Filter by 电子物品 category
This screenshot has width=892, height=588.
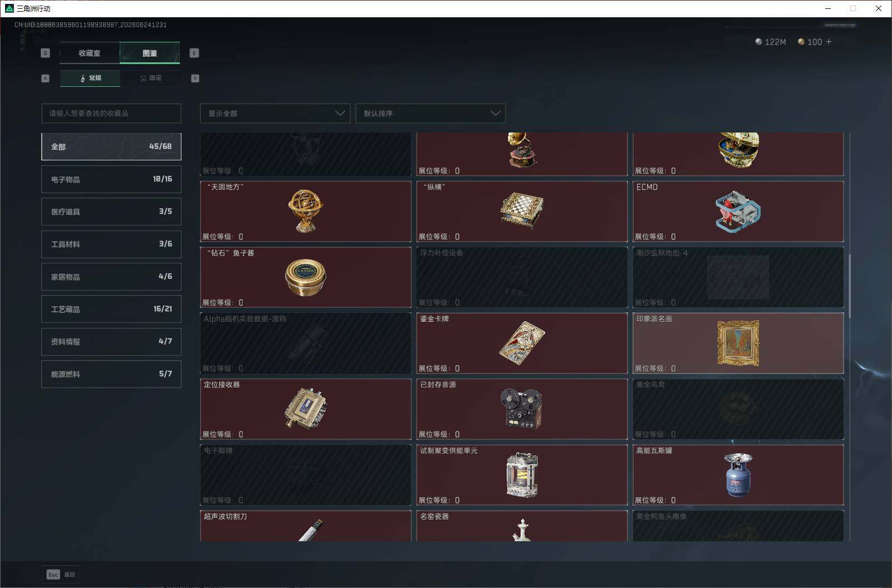[111, 179]
